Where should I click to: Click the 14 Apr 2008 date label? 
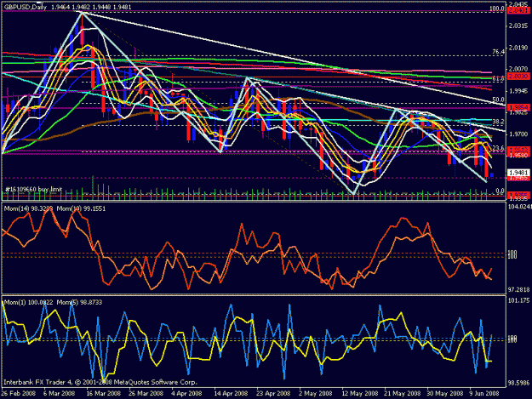231,393
